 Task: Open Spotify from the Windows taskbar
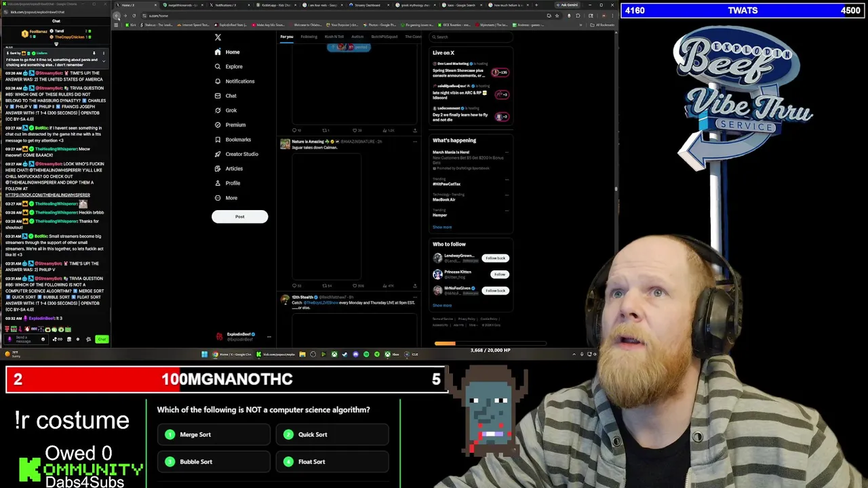(x=366, y=354)
